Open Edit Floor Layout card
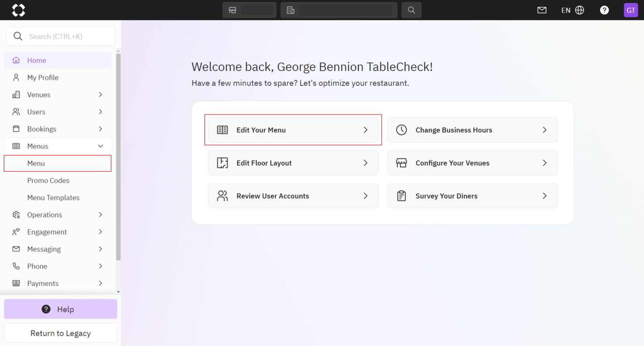The height and width of the screenshot is (346, 644). click(293, 163)
